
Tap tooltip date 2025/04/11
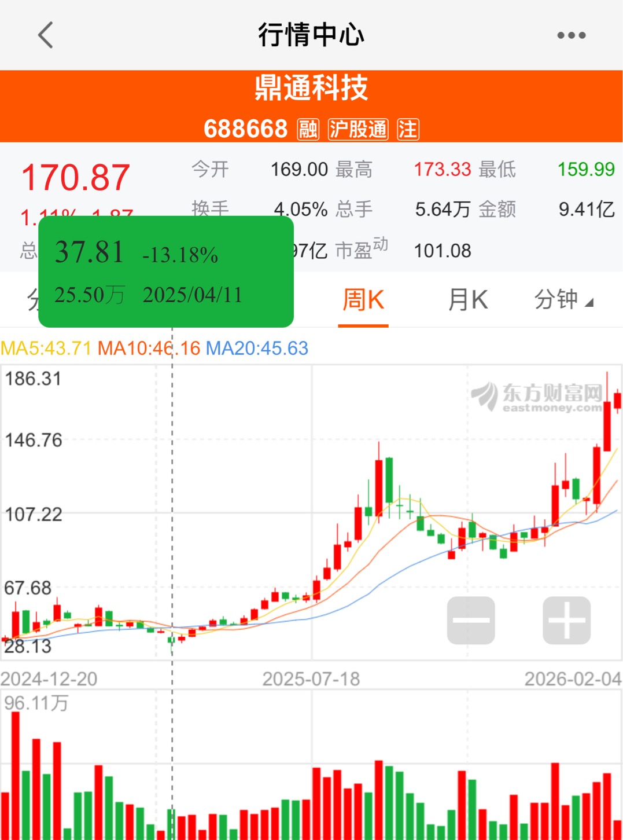pyautogui.click(x=193, y=295)
